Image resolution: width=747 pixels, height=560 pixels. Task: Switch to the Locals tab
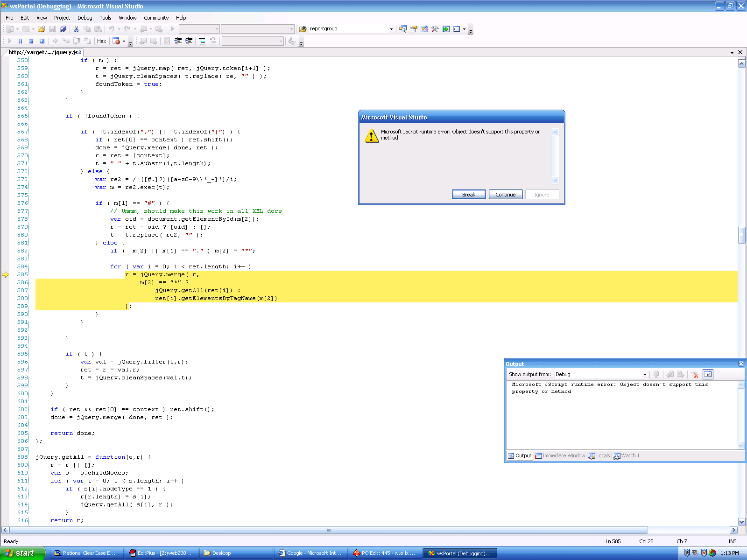(x=599, y=455)
